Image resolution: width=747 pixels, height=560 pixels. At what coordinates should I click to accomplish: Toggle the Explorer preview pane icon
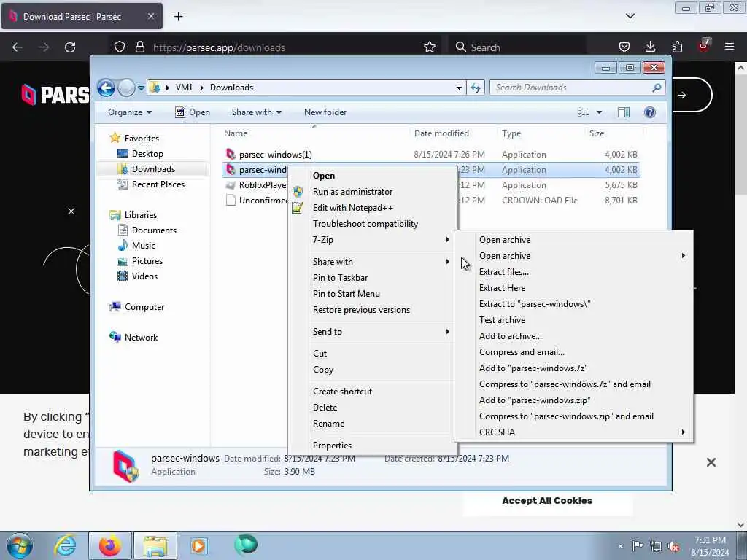coord(624,112)
